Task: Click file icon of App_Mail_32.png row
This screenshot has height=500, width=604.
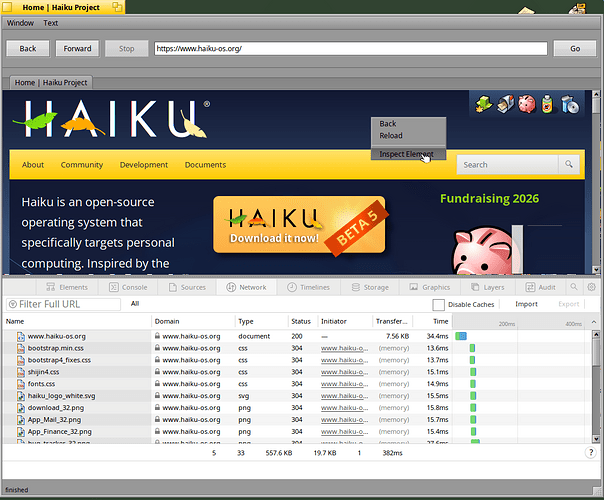Action: pyautogui.click(x=21, y=420)
